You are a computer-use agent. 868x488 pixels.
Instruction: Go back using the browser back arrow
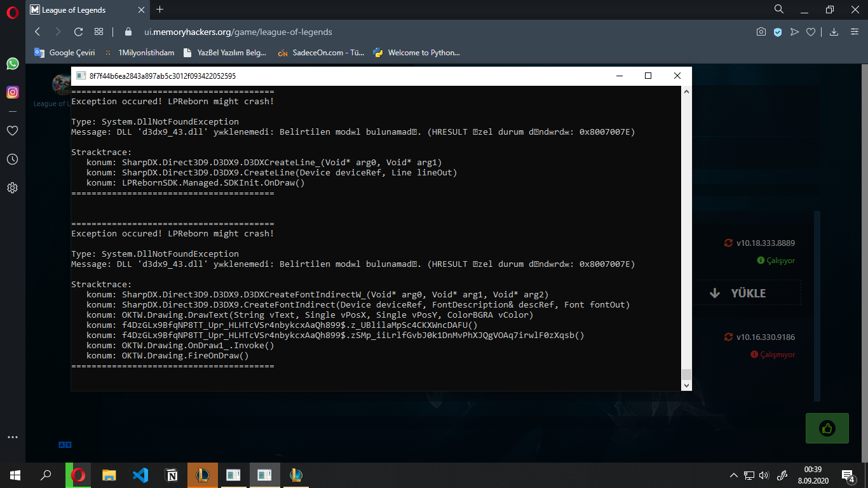point(37,32)
